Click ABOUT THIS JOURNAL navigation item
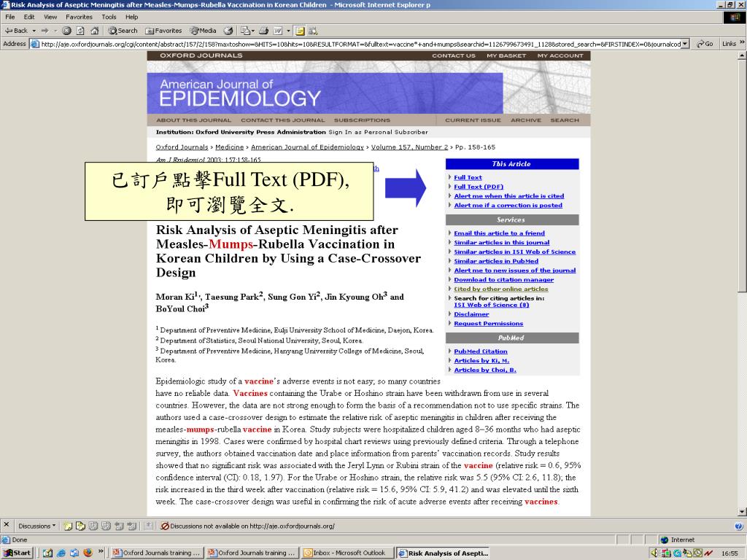Viewport: 747px width, 560px height. click(193, 120)
